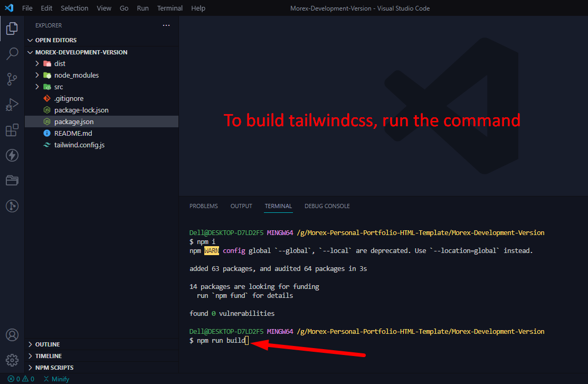The height and width of the screenshot is (384, 588).
Task: Open the project manager folder icon
Action: (12, 181)
